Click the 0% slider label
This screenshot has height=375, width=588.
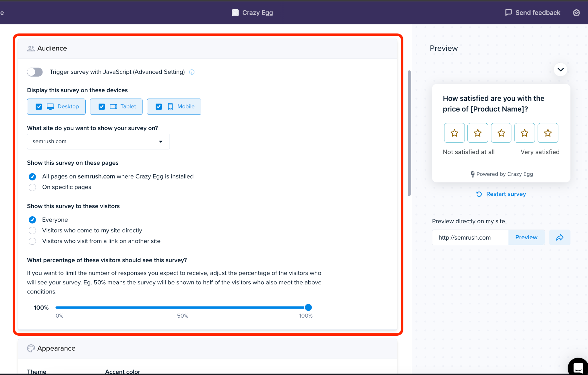click(x=59, y=316)
